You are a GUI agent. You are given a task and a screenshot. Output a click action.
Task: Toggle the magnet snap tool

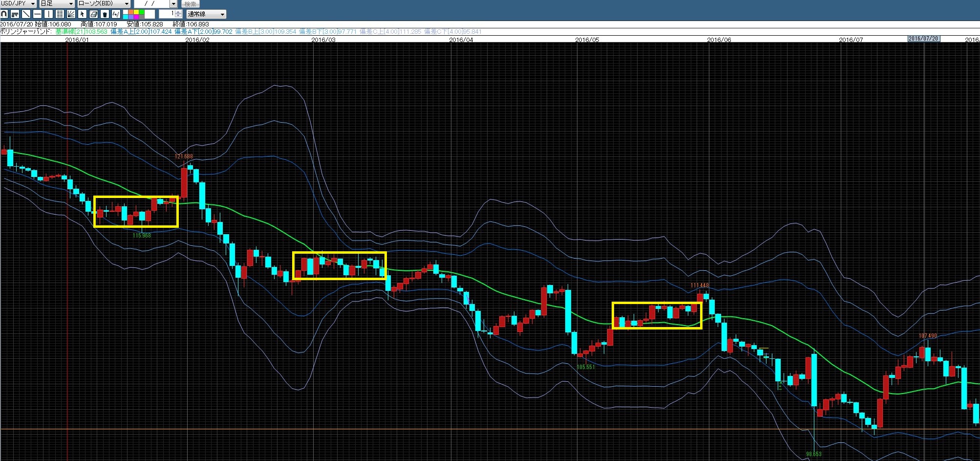[x=4, y=14]
